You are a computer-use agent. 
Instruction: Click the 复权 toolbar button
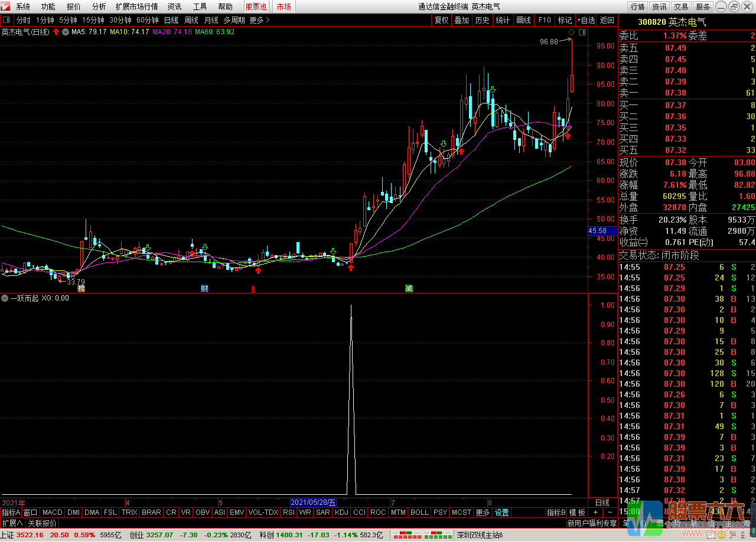(x=442, y=20)
